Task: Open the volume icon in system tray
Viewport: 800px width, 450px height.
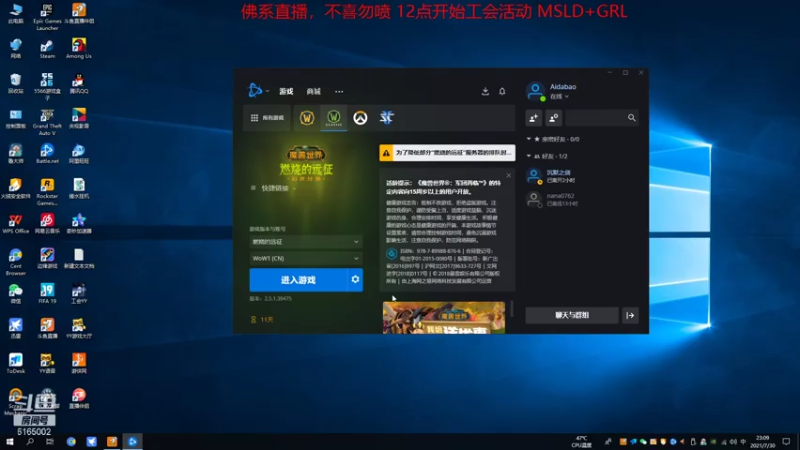Action: 733,442
